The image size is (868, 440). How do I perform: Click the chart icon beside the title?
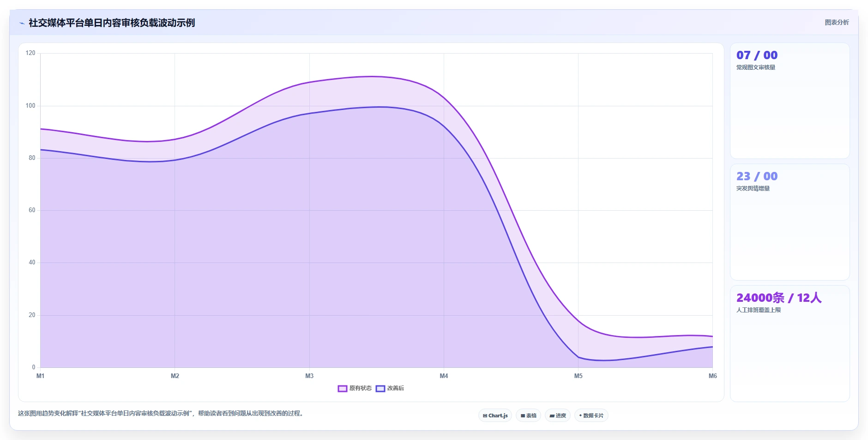pyautogui.click(x=22, y=23)
